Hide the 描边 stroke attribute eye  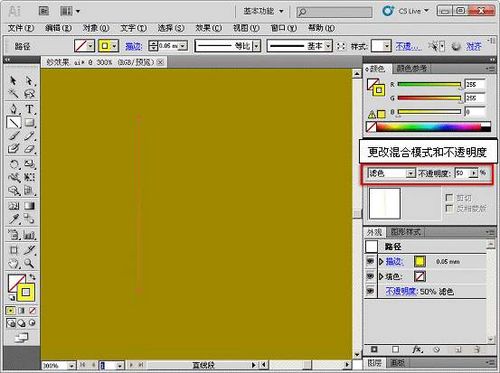tap(370, 261)
